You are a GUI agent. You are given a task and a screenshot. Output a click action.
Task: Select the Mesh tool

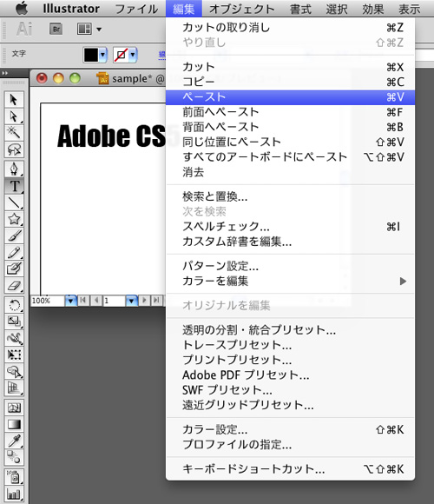14,408
